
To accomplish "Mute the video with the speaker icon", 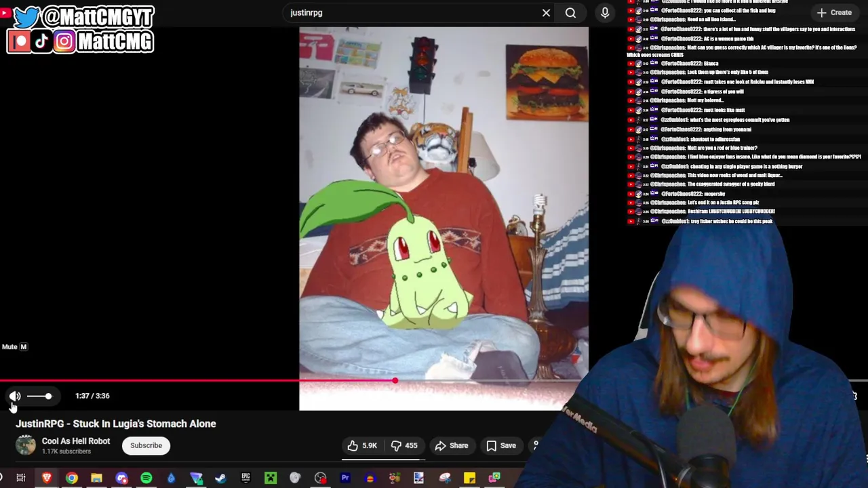I will pos(15,396).
